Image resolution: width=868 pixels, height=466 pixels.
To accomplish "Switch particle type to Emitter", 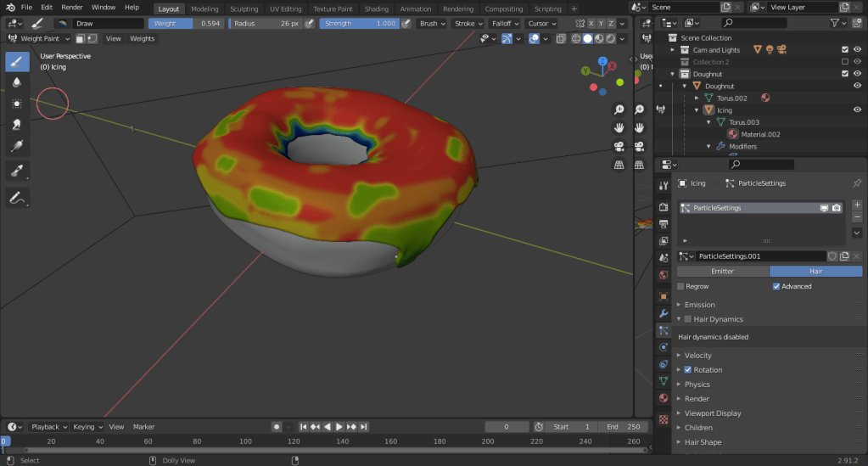I will click(x=722, y=272).
